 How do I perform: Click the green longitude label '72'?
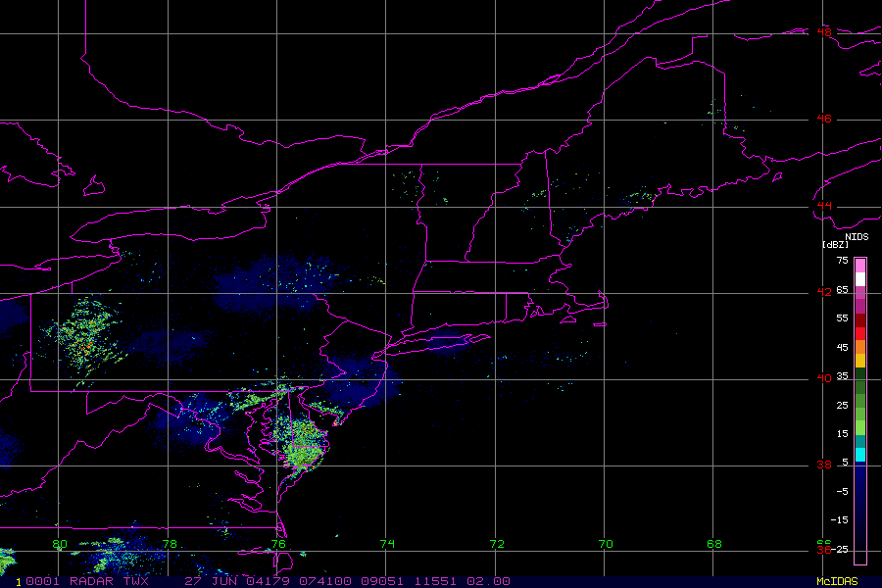[497, 544]
